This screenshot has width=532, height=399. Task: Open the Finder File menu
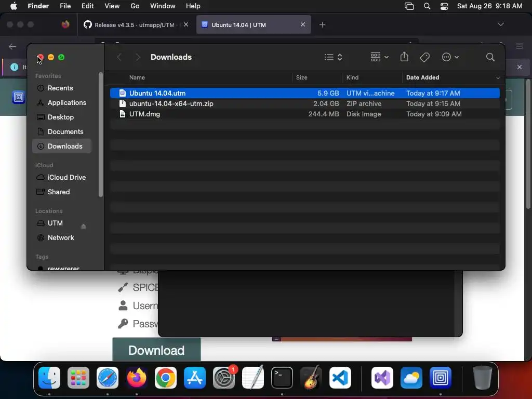click(65, 6)
